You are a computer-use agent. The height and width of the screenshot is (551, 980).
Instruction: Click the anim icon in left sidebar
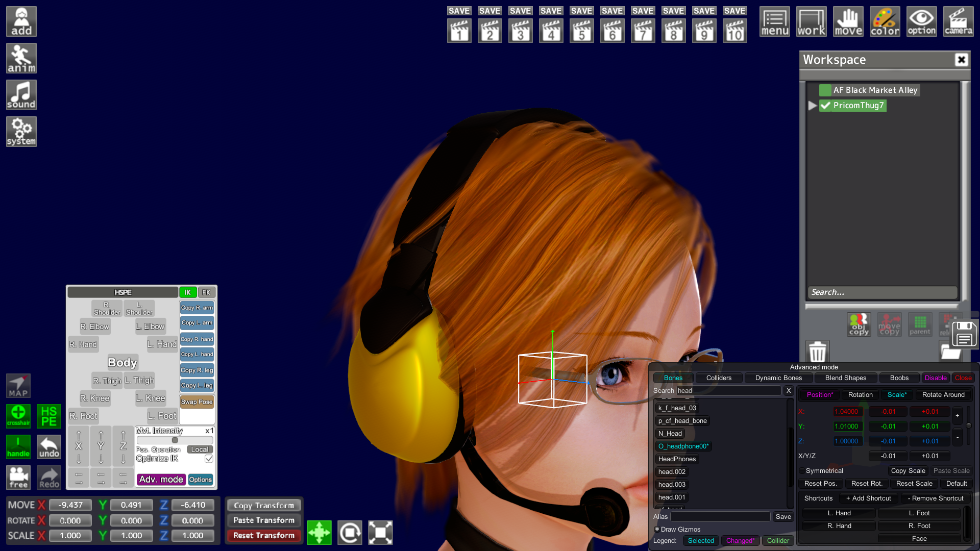click(x=21, y=58)
